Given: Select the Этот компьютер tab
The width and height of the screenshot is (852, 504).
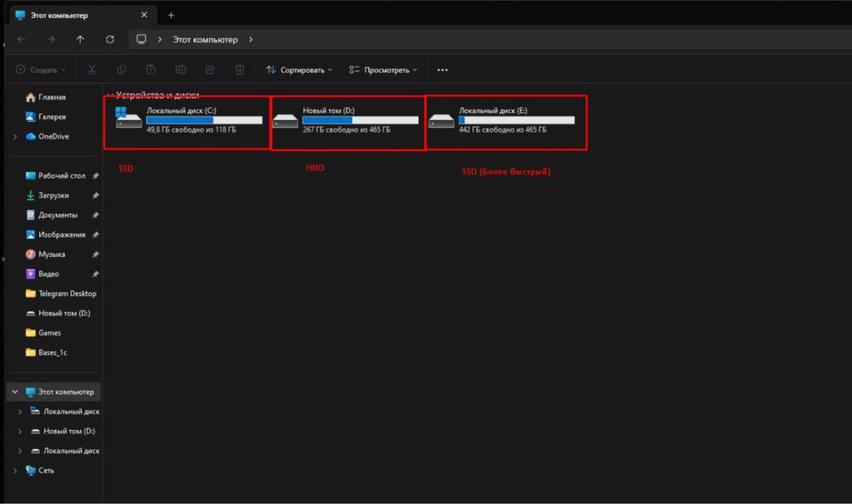Looking at the screenshot, I should point(83,15).
